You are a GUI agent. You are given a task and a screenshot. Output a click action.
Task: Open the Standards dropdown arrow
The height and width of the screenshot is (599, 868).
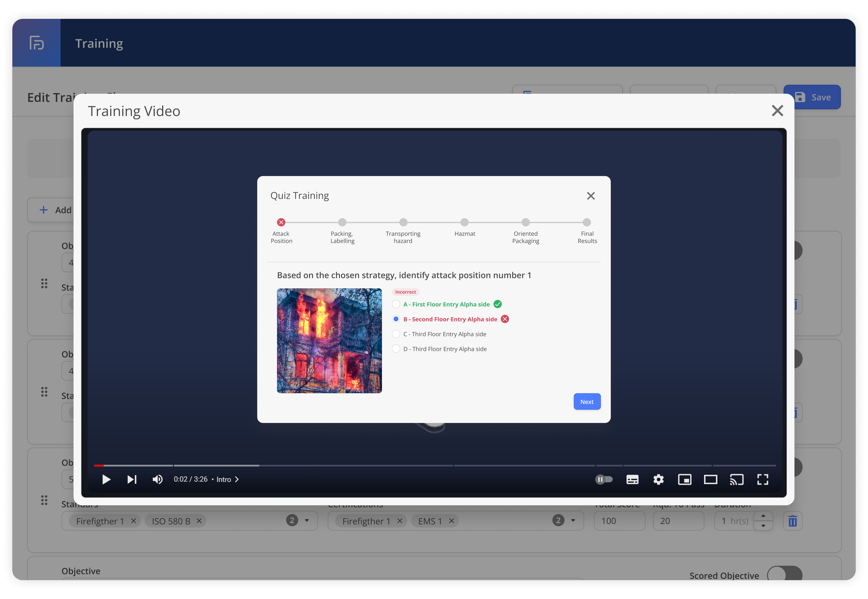pyautogui.click(x=307, y=521)
